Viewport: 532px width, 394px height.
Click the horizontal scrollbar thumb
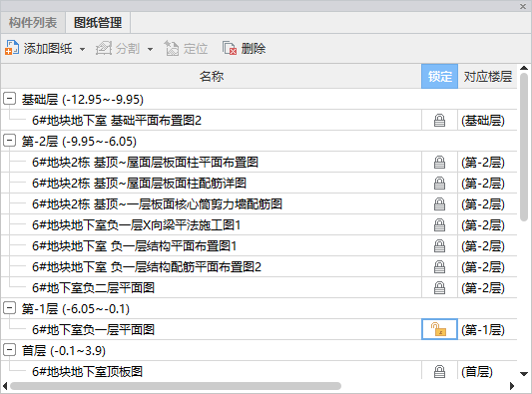176,386
